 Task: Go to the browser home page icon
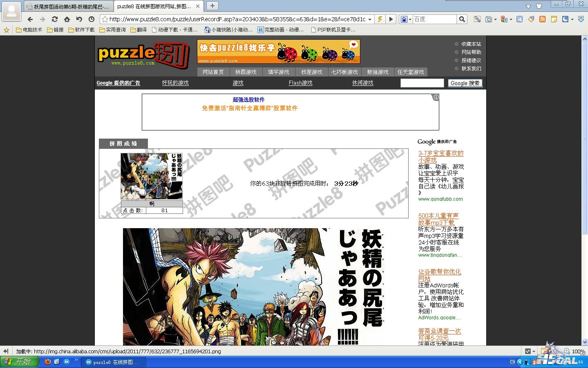pyautogui.click(x=67, y=19)
